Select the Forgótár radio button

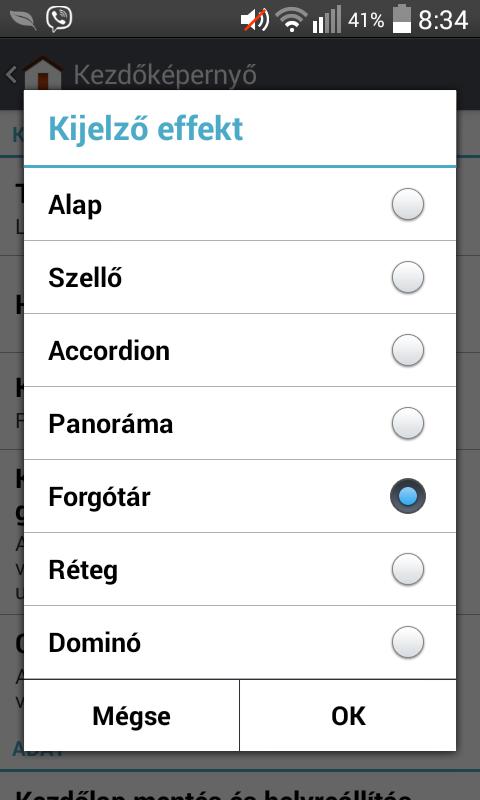[408, 496]
